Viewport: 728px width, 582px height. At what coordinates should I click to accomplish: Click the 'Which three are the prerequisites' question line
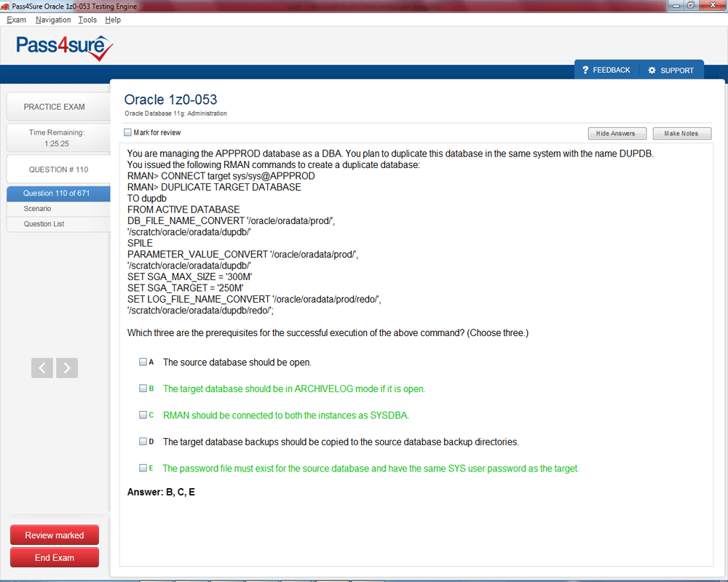click(328, 332)
